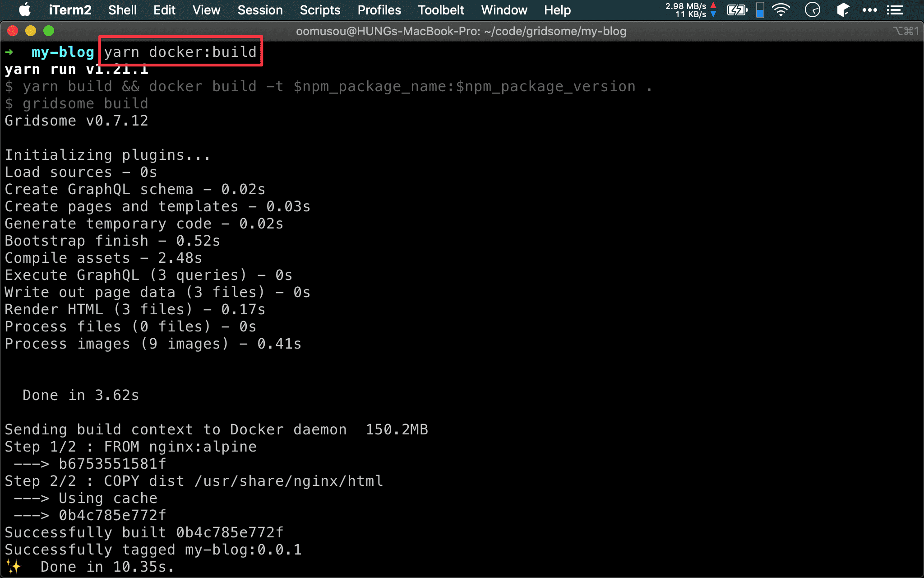
Task: Open the Help menu
Action: pos(557,10)
